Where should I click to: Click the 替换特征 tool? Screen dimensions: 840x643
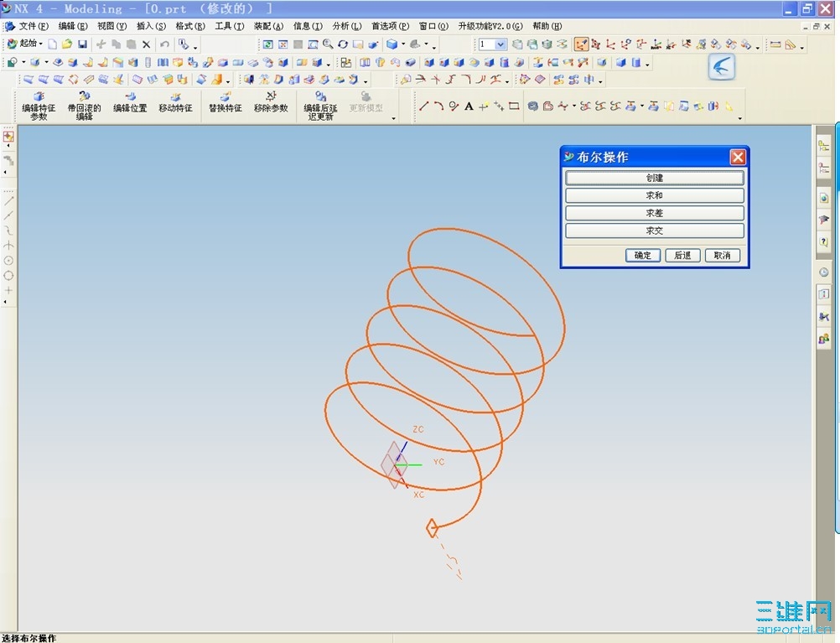pyautogui.click(x=226, y=102)
